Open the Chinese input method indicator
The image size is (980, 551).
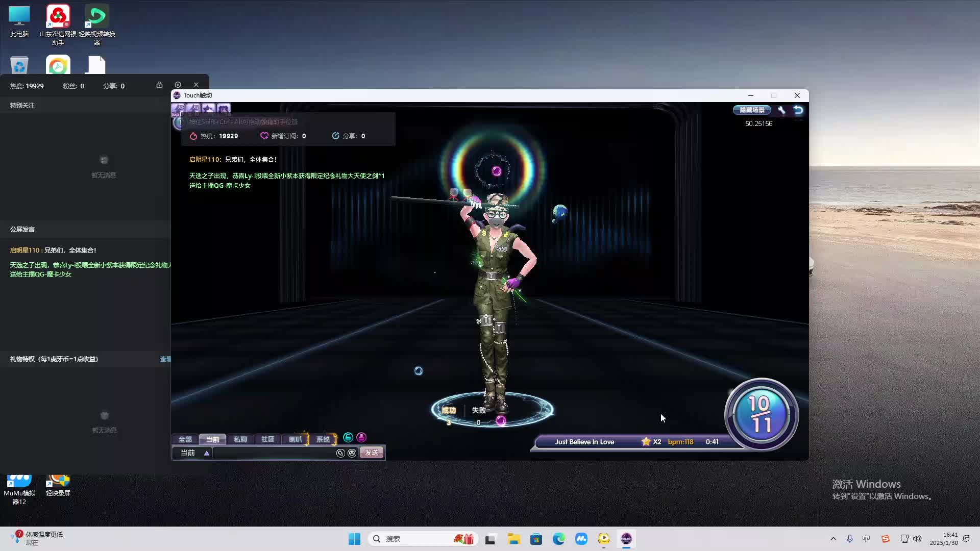point(866,539)
